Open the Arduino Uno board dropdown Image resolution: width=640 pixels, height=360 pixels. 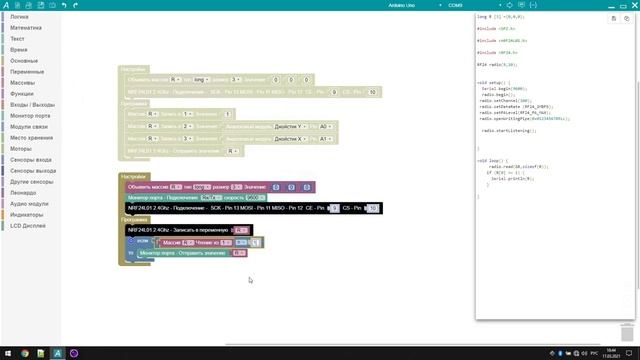coord(414,5)
